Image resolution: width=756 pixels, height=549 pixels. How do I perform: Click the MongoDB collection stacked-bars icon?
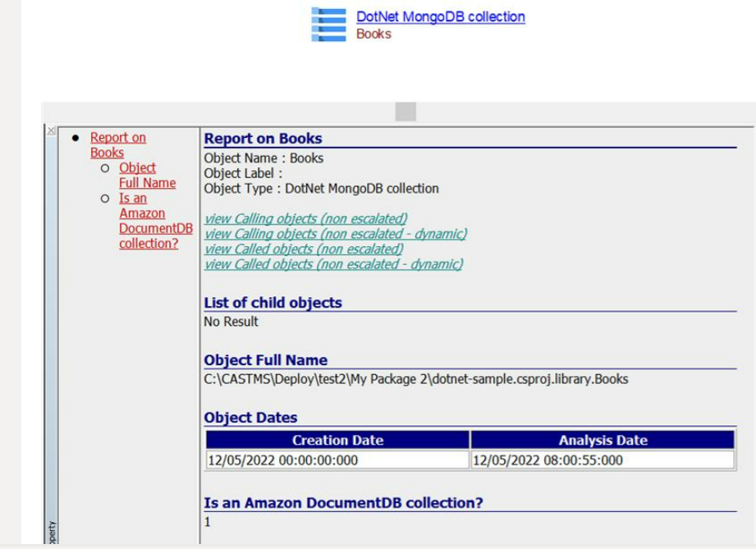pyautogui.click(x=328, y=25)
